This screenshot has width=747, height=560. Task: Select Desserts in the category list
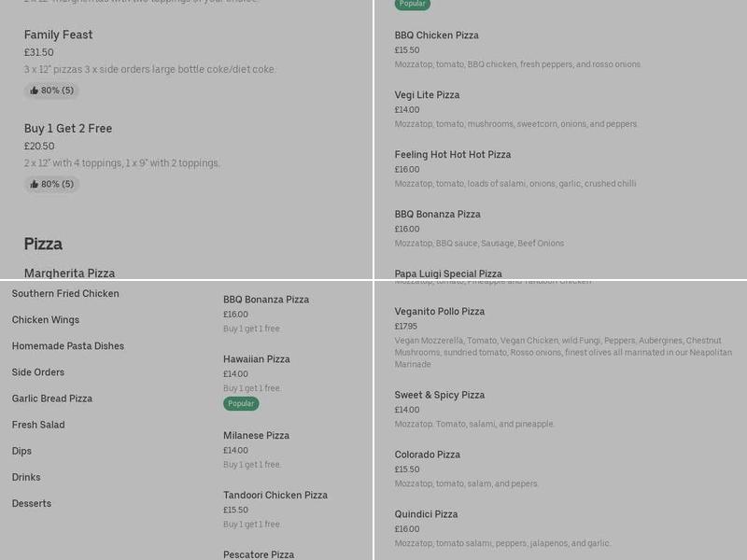pyautogui.click(x=32, y=502)
